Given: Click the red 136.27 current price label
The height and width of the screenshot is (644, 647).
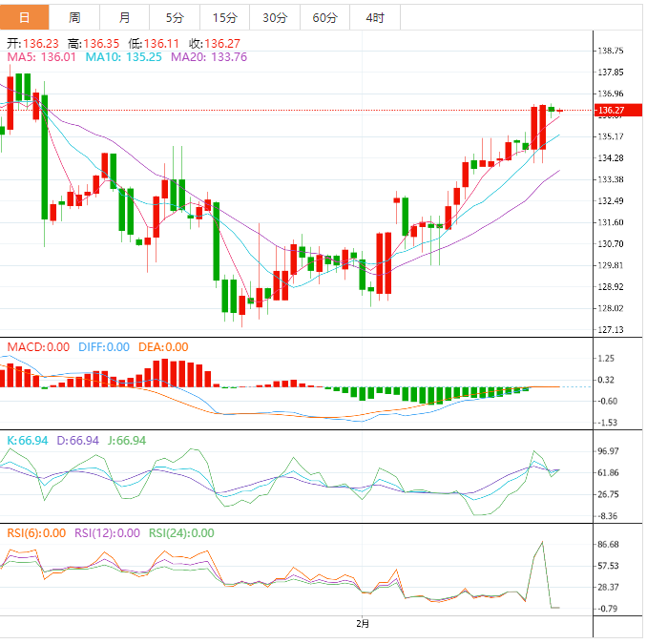Looking at the screenshot, I should 617,110.
